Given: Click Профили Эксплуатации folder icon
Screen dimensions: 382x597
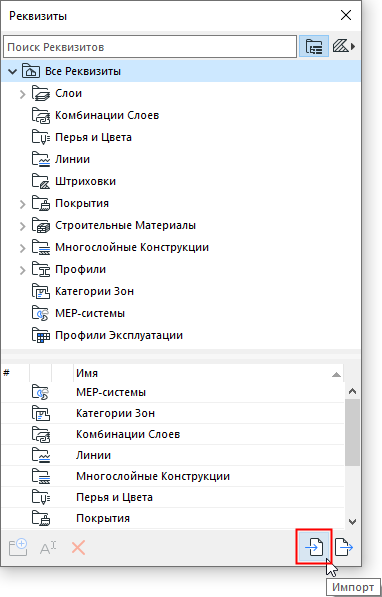Looking at the screenshot, I should point(41,335).
